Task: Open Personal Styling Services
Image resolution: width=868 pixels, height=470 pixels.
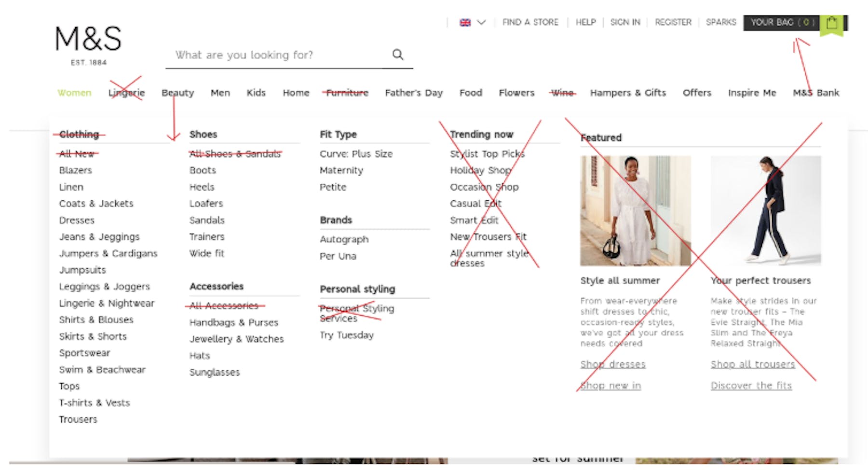Action: point(356,313)
